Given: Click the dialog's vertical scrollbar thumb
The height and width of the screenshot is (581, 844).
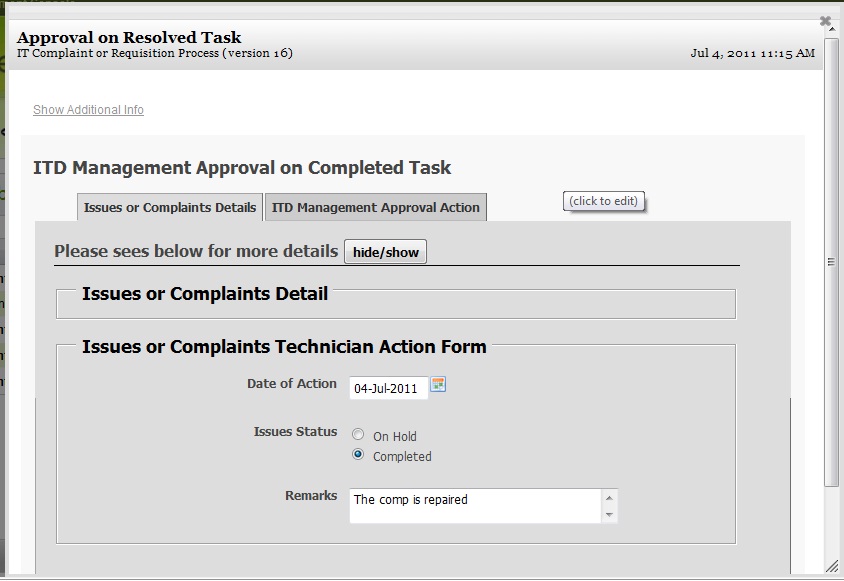Looking at the screenshot, I should (831, 262).
